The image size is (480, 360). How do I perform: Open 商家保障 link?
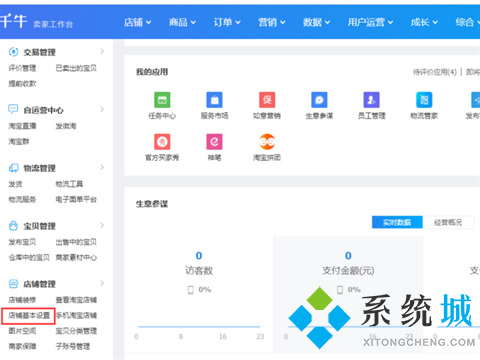(22, 347)
